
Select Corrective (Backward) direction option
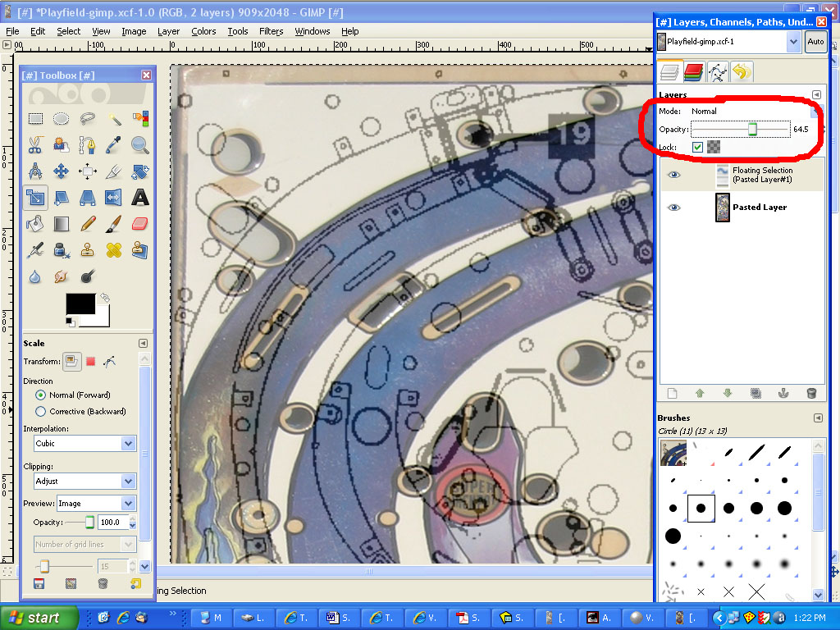pyautogui.click(x=41, y=411)
